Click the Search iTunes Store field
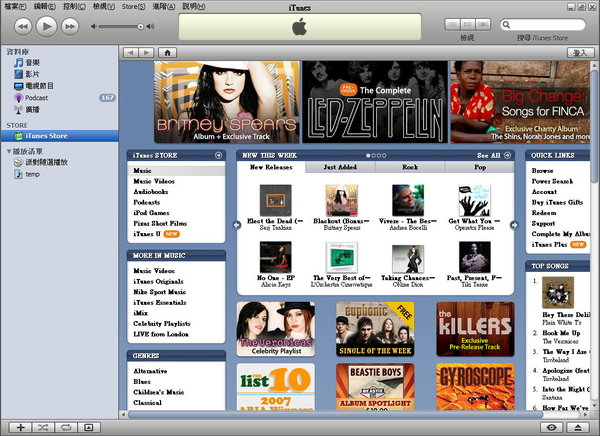600x436 pixels. click(543, 25)
